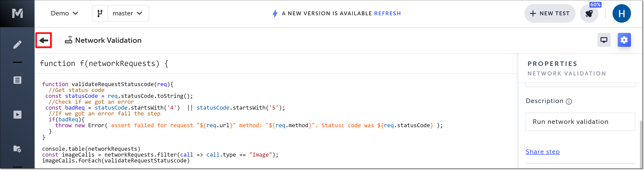Open the editor pencil icon in sidebar

(x=17, y=45)
